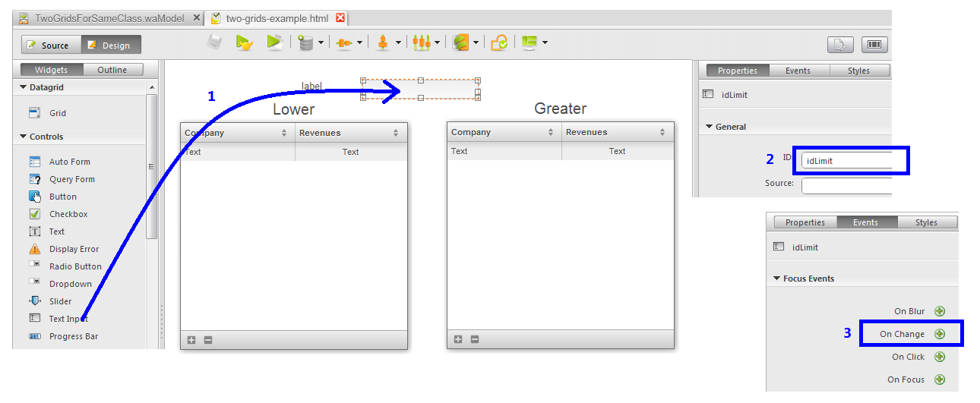The image size is (980, 403).
Task: Click the green On Blur plus icon
Action: pyautogui.click(x=940, y=311)
